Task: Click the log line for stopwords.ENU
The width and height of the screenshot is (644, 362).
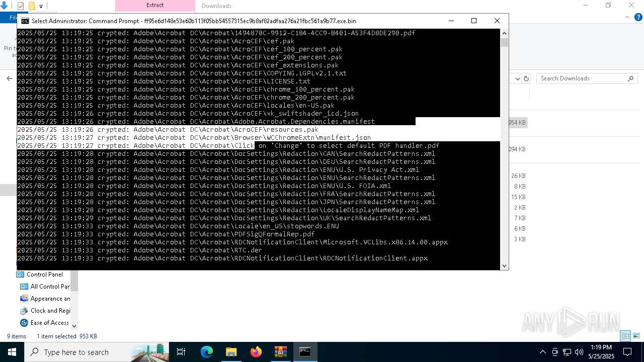Action: point(178,226)
